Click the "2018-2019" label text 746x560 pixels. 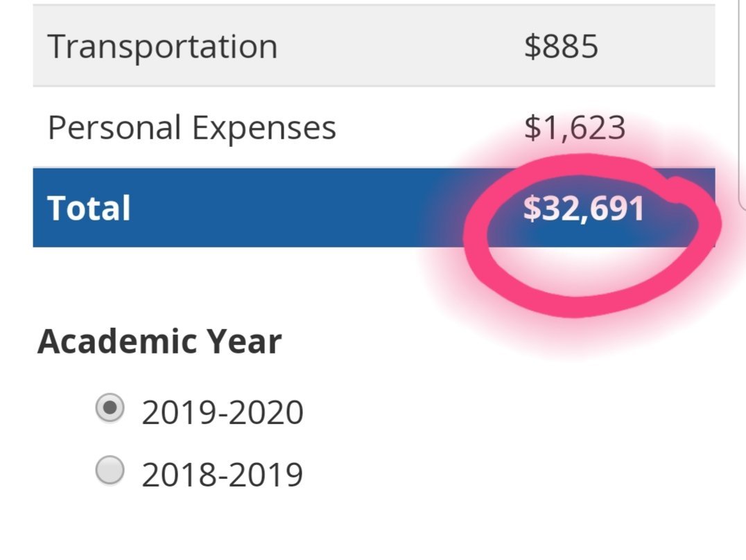(222, 474)
